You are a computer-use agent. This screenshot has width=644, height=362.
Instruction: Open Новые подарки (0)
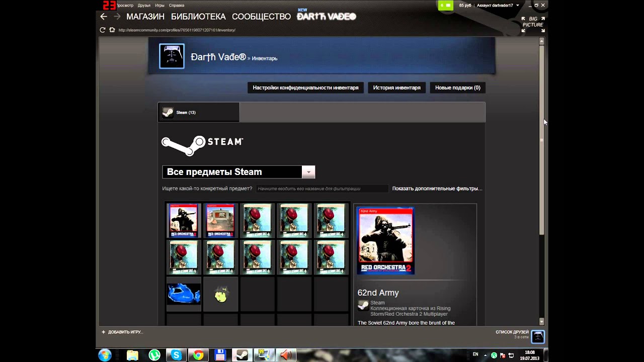pyautogui.click(x=458, y=87)
